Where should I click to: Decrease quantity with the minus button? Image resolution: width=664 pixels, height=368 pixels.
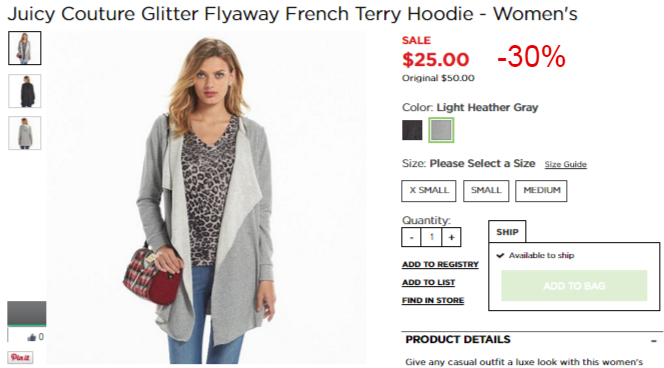pyautogui.click(x=411, y=237)
